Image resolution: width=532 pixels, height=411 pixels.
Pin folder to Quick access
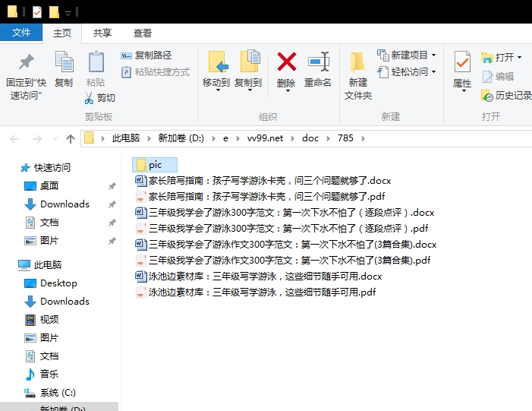tap(26, 76)
